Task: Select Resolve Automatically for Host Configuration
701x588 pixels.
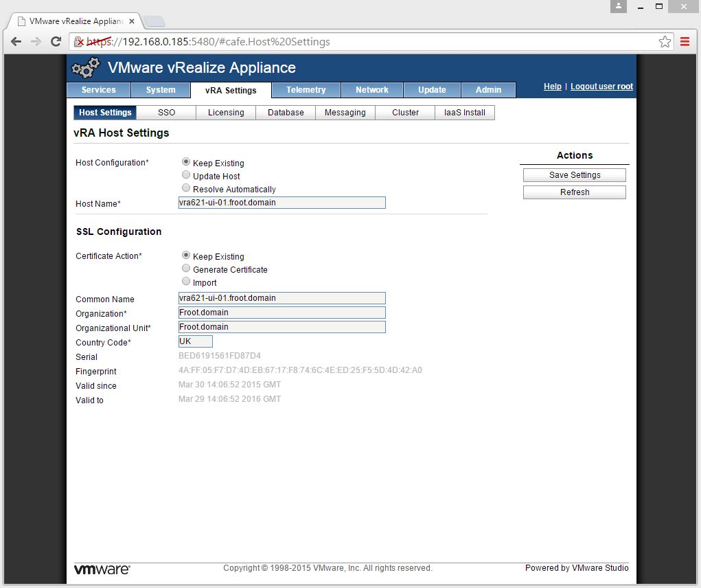Action: point(185,188)
